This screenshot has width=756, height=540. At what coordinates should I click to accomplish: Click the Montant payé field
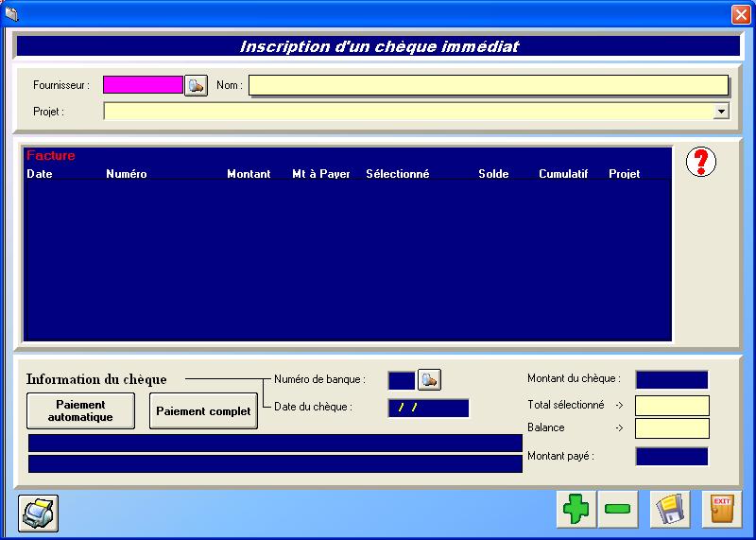pyautogui.click(x=671, y=457)
